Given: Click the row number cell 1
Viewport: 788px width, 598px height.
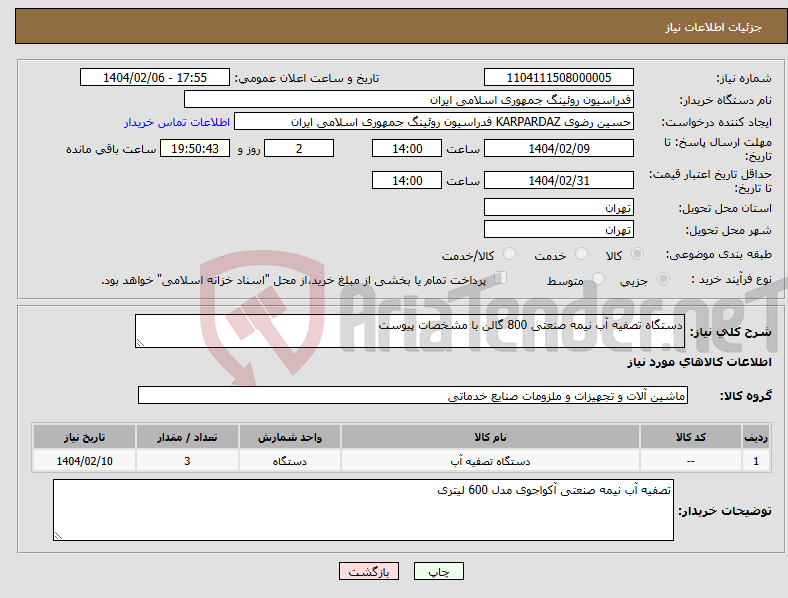Looking at the screenshot, I should [756, 461].
